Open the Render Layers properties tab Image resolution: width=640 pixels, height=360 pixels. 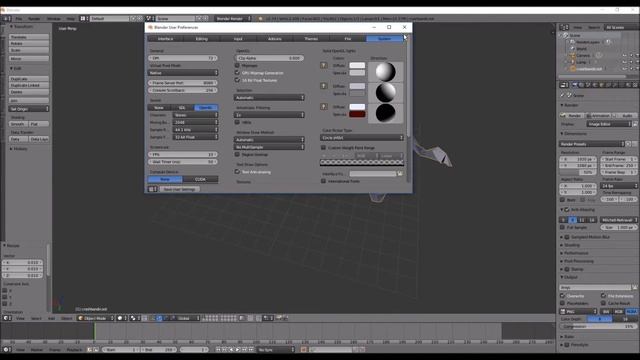click(582, 85)
